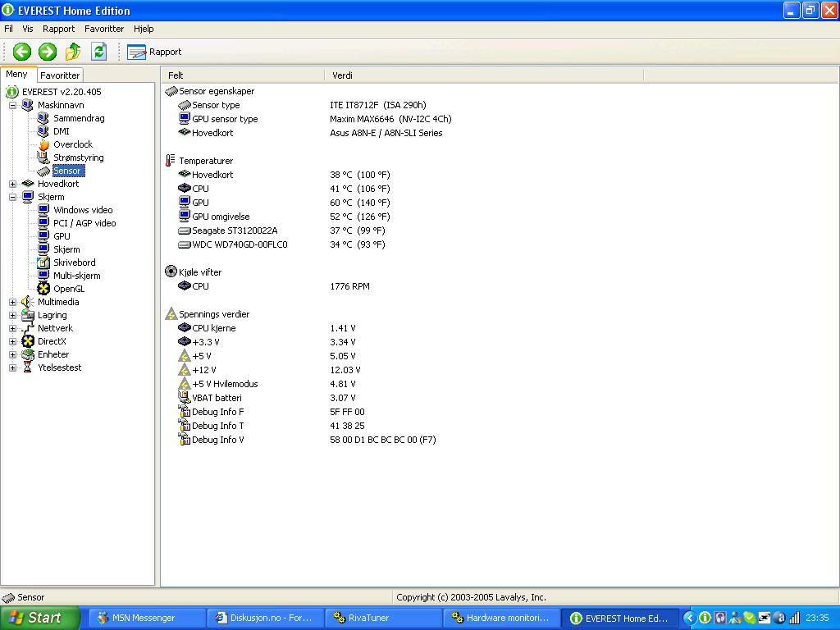Image resolution: width=840 pixels, height=630 pixels.
Task: Switch to RivaTuner in taskbar
Action: point(383,618)
